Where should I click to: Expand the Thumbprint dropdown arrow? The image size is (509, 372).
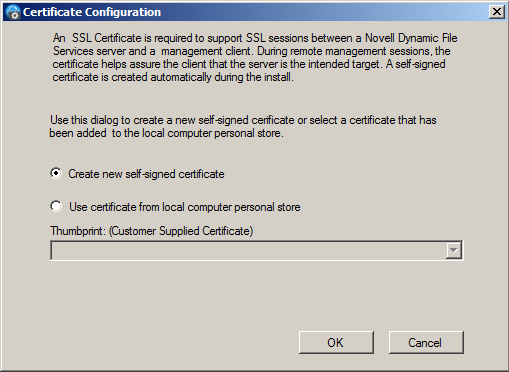[x=454, y=250]
